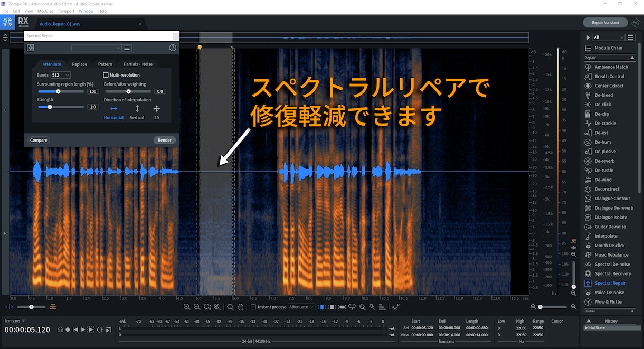The height and width of the screenshot is (349, 644).
Task: Select the lasso selection tool
Action: (x=352, y=307)
